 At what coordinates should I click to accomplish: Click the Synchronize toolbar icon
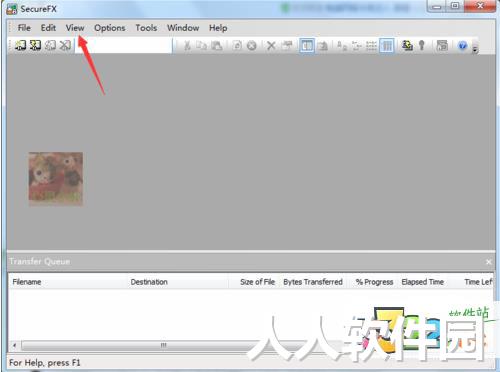click(407, 45)
